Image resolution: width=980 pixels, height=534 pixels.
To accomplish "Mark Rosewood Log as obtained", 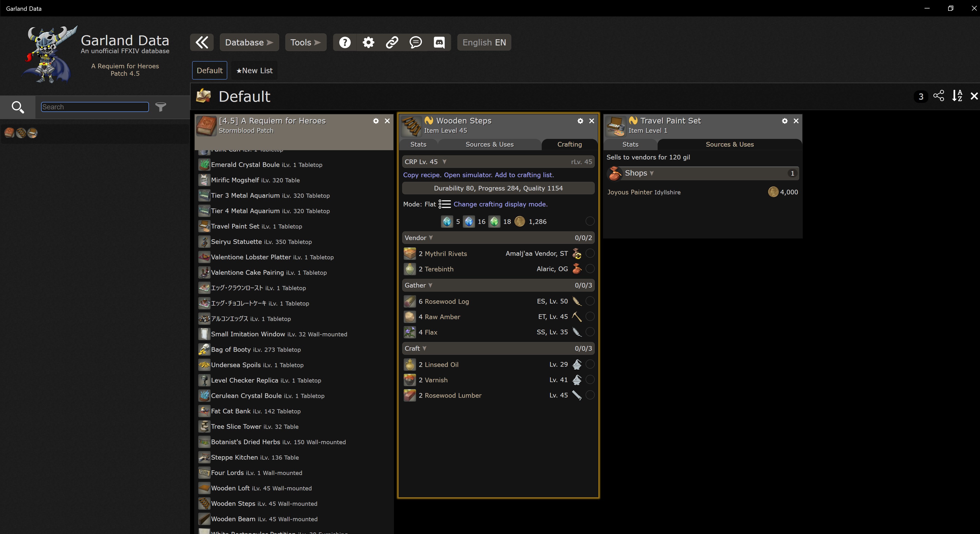I will (590, 301).
